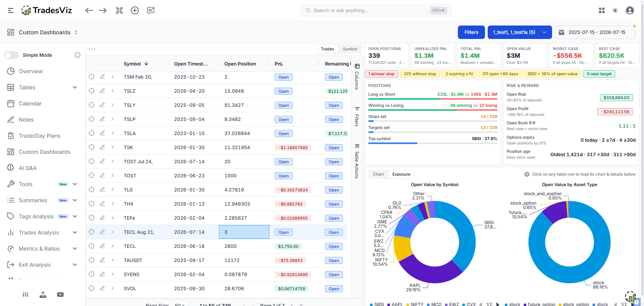Expand the Summaries sidebar section

tap(75, 200)
